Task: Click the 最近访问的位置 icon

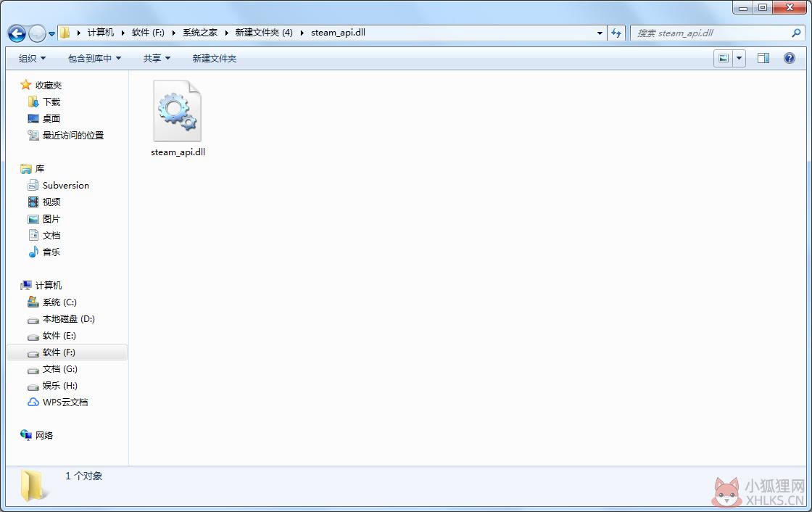Action: click(x=33, y=136)
